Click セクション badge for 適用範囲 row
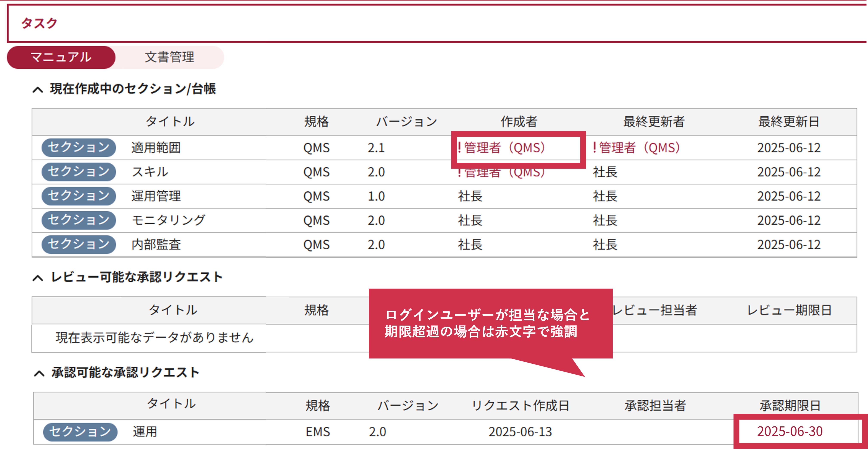The width and height of the screenshot is (868, 449). click(78, 148)
